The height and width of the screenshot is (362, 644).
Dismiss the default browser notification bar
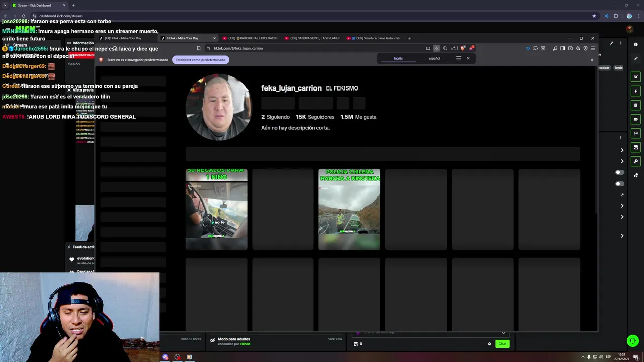click(592, 60)
